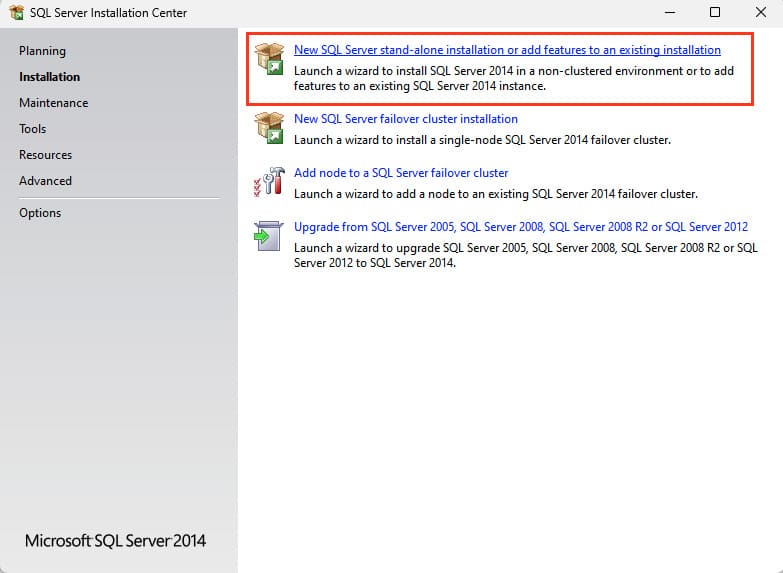Open the Planning section
Viewport: 783px width, 573px height.
click(42, 51)
